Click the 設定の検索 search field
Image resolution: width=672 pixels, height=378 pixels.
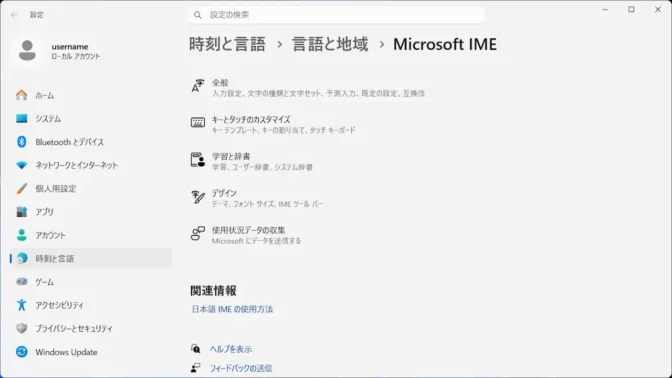336,15
